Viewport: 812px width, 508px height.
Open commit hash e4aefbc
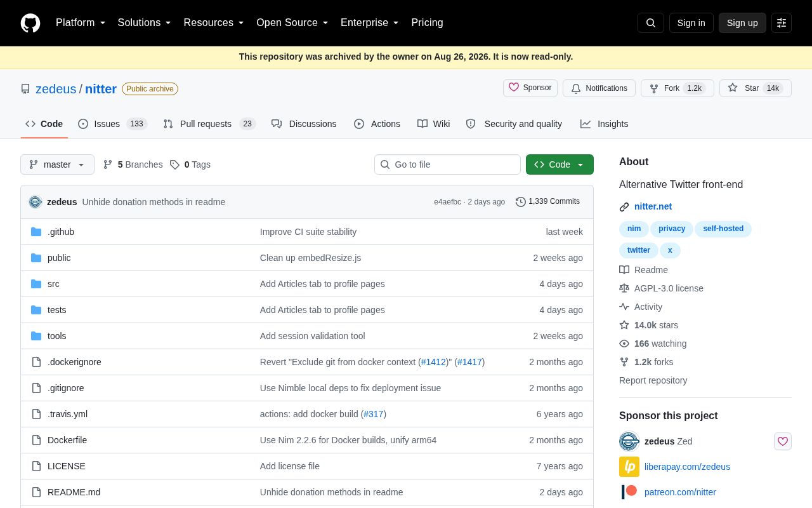tap(447, 202)
